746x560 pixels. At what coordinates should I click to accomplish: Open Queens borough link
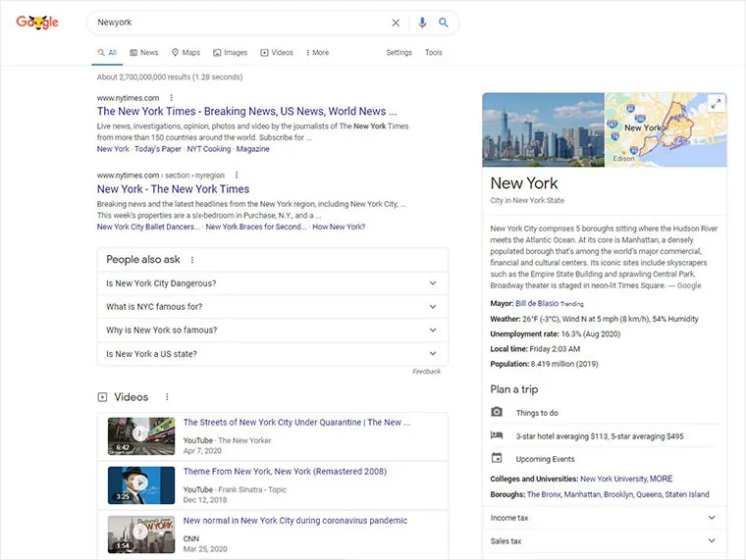coord(649,494)
